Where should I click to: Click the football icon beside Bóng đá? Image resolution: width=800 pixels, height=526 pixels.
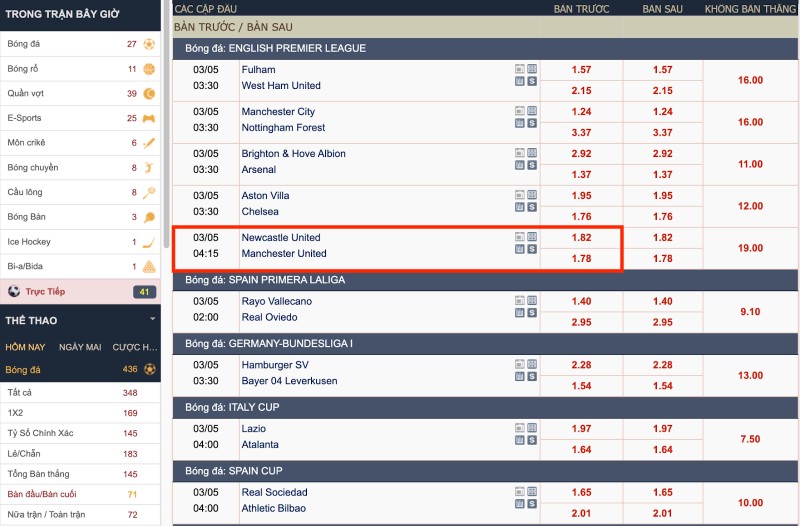coord(149,44)
